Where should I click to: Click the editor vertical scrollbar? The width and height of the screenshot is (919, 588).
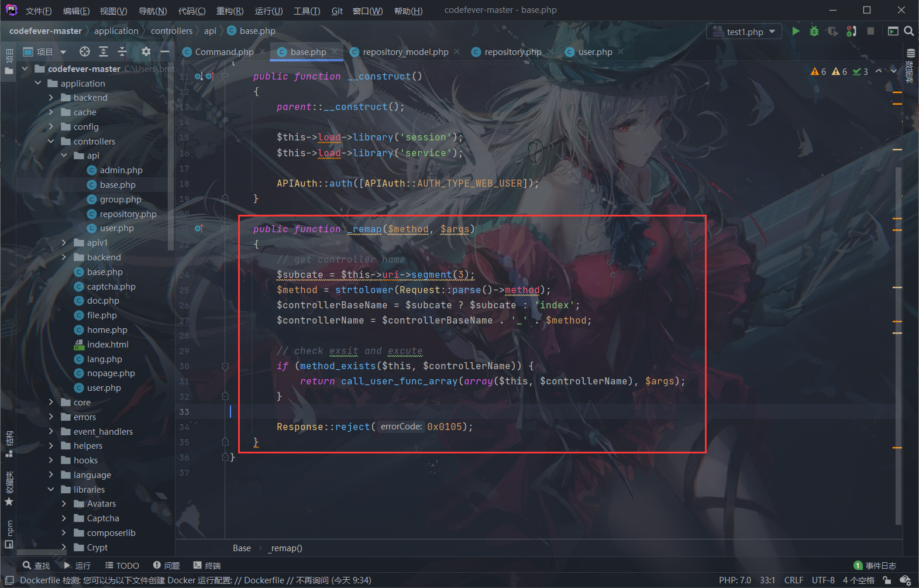[x=898, y=345]
